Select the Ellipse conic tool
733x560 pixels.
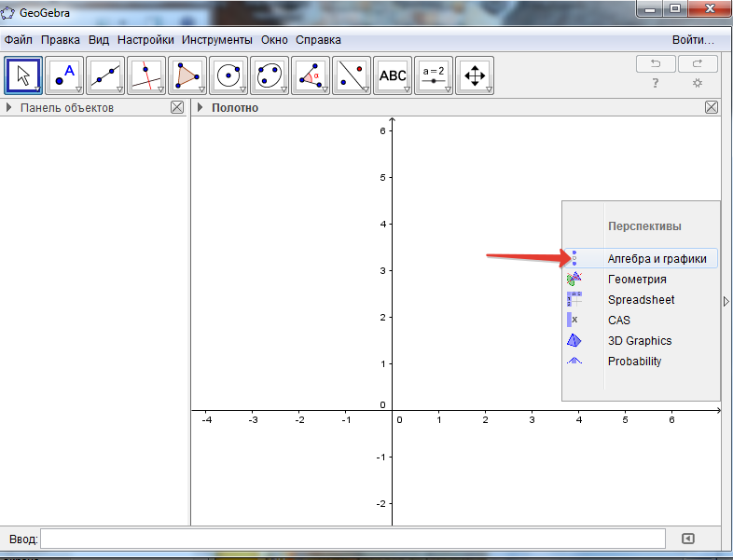(x=270, y=75)
